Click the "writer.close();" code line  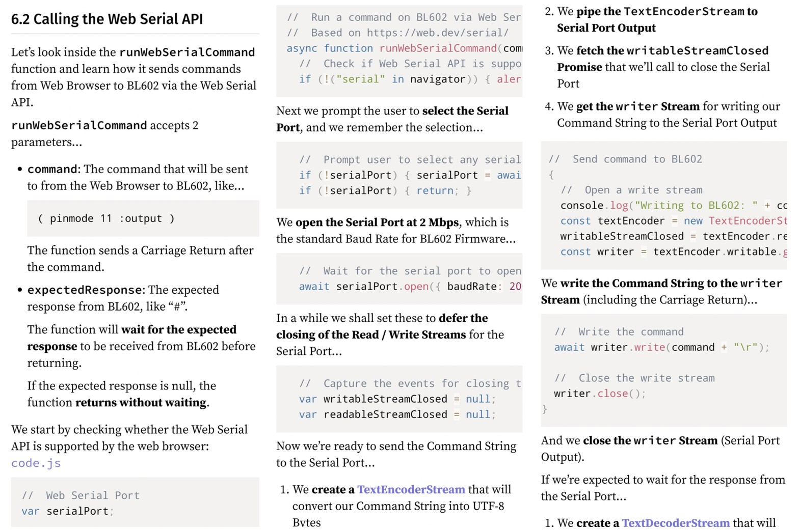599,394
